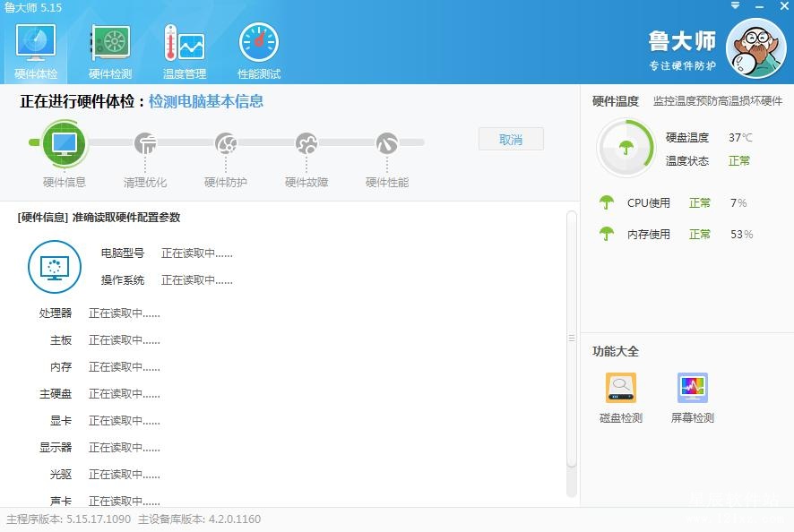The height and width of the screenshot is (532, 794).
Task: Click the hard disk temperature gauge
Action: point(626,148)
